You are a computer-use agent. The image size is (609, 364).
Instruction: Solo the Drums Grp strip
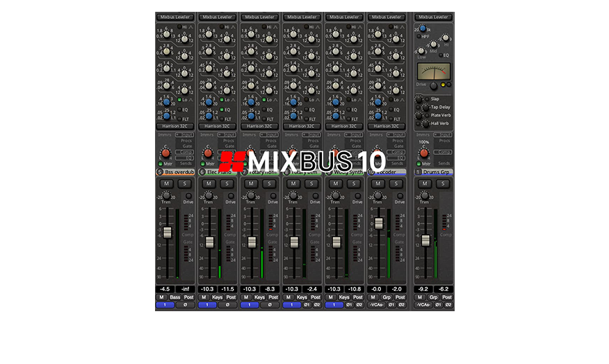[x=443, y=183]
